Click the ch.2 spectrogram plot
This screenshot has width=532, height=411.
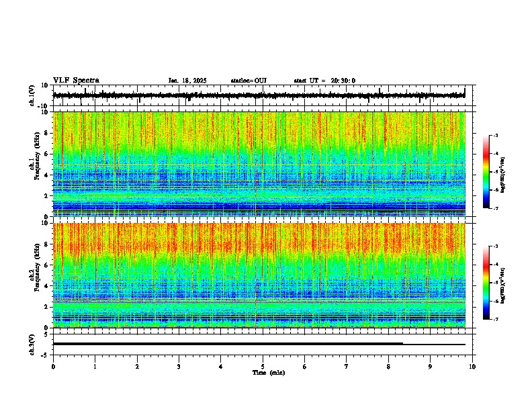point(259,275)
